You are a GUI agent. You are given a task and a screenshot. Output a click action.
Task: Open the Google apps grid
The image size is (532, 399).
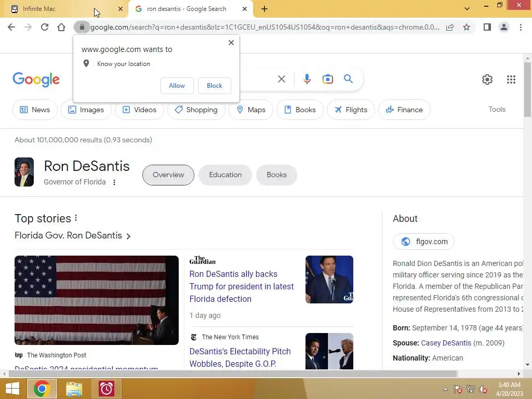click(511, 79)
